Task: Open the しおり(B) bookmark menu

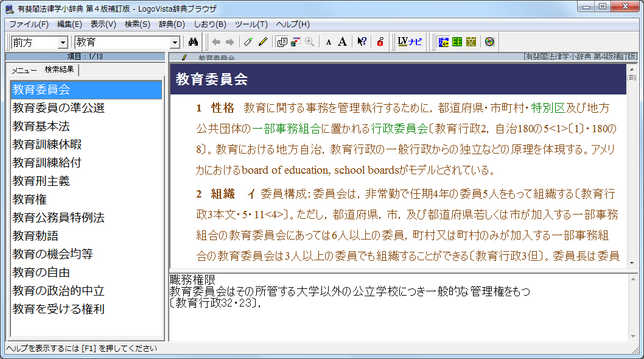Action: [x=209, y=24]
